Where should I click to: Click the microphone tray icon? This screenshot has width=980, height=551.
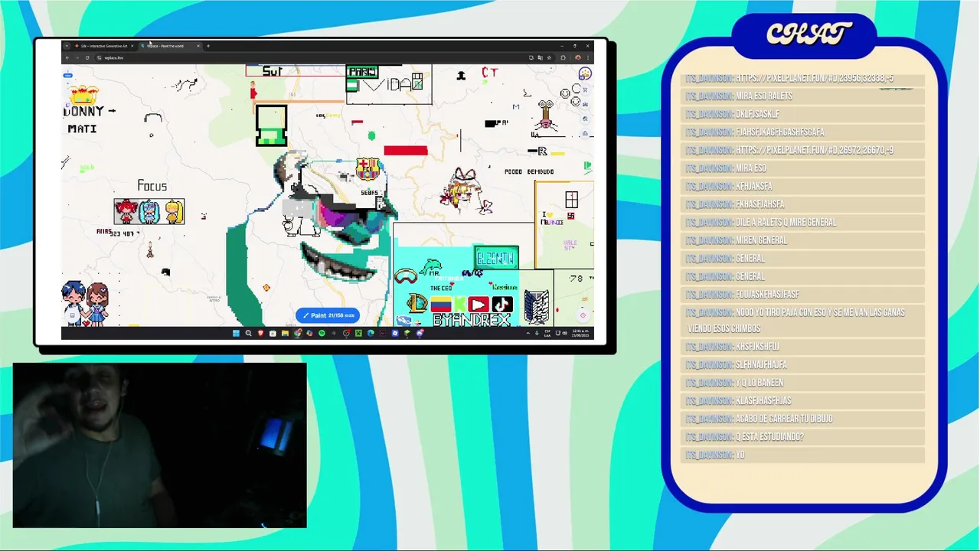coord(537,333)
